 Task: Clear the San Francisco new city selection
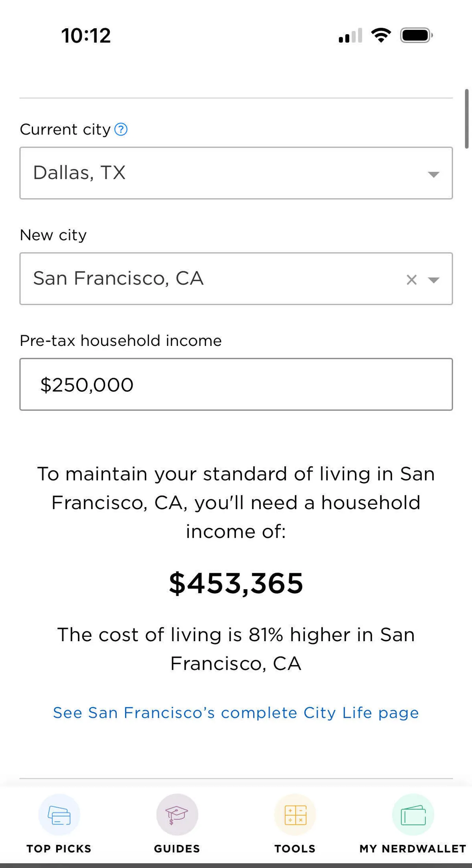click(411, 280)
